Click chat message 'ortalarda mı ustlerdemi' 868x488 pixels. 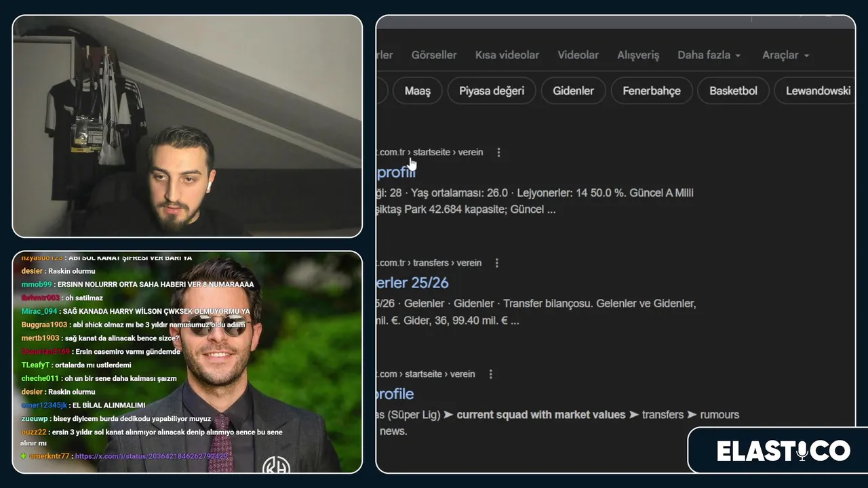point(94,365)
